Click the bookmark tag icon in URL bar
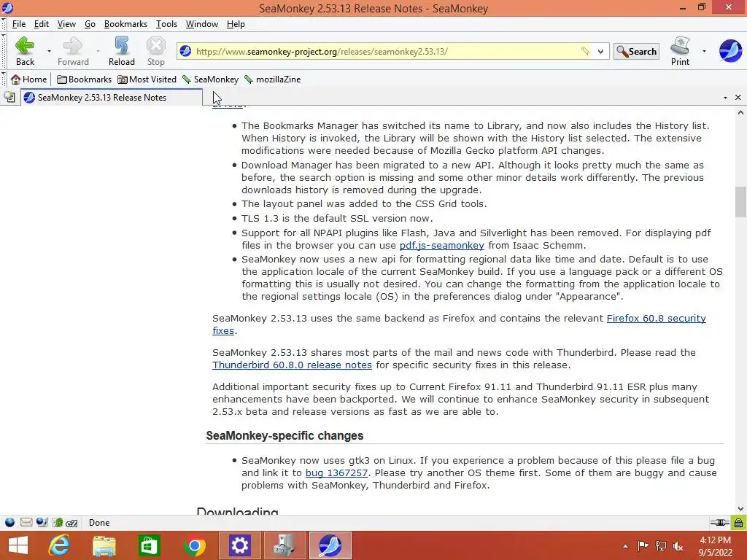Screen dimensions: 747x560 click(x=585, y=52)
